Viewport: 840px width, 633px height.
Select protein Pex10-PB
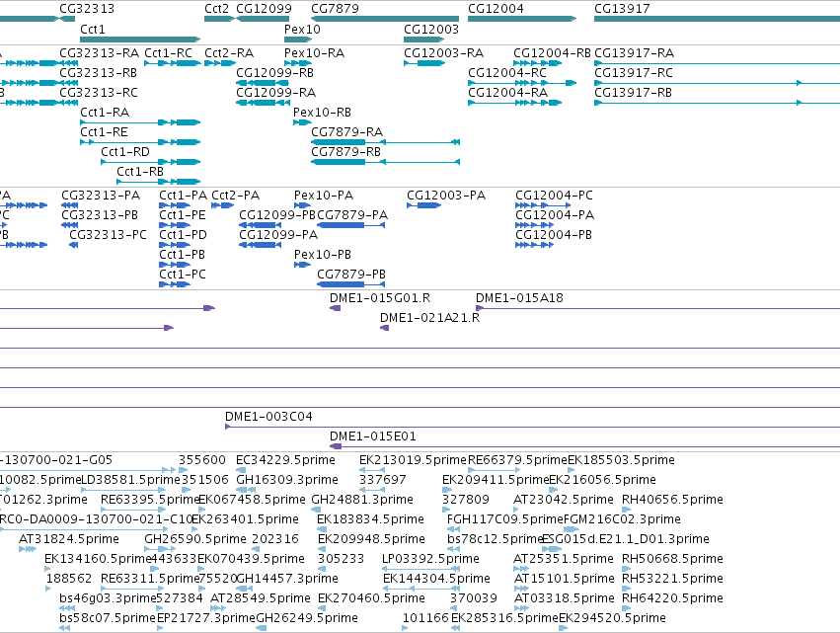[323, 255]
